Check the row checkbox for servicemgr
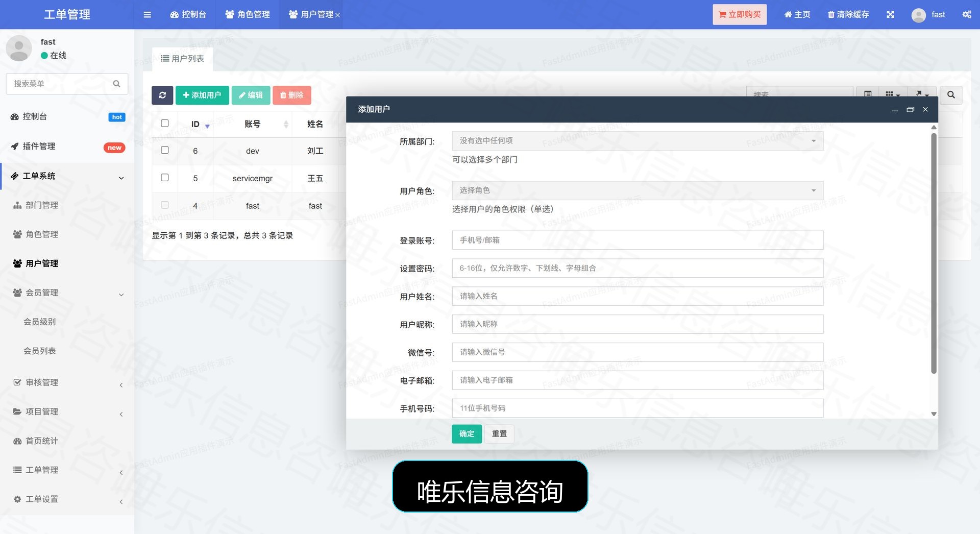Viewport: 980px width, 534px height. pos(164,178)
